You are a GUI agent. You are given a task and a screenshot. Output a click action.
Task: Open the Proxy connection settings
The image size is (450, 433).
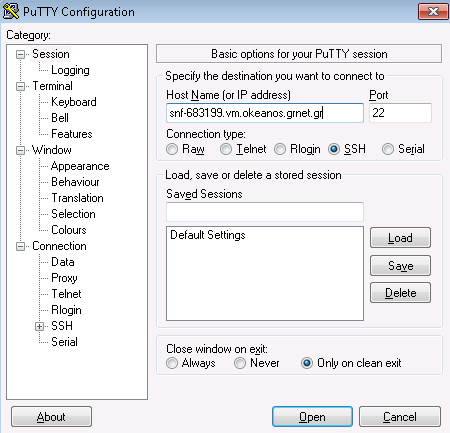(64, 278)
